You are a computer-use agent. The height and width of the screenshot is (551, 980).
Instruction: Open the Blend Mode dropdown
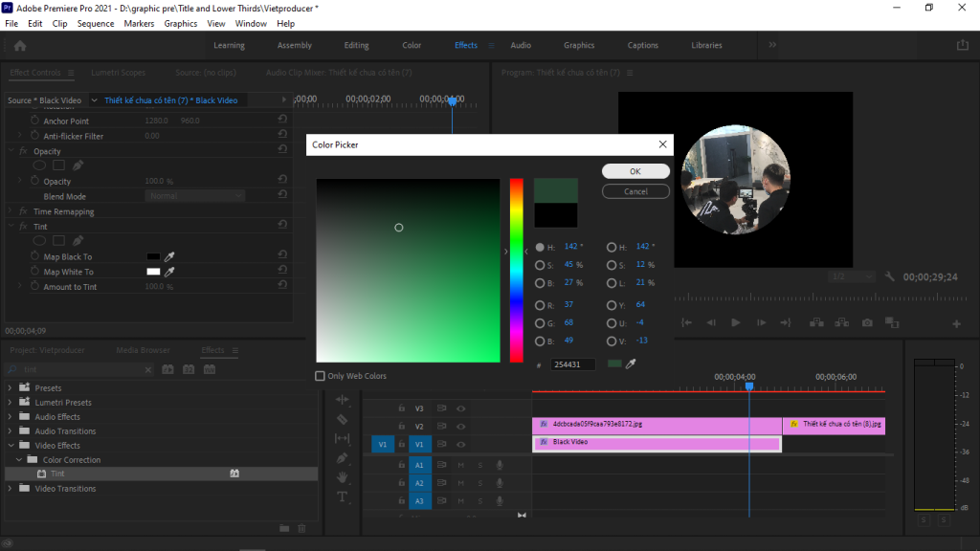tap(194, 196)
